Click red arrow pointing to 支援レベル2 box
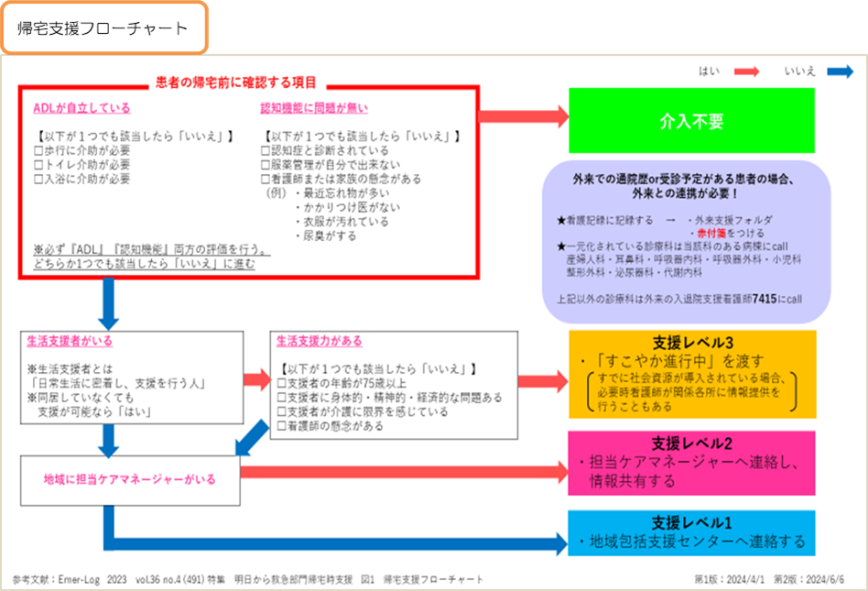Image resolution: width=868 pixels, height=591 pixels. [x=403, y=473]
